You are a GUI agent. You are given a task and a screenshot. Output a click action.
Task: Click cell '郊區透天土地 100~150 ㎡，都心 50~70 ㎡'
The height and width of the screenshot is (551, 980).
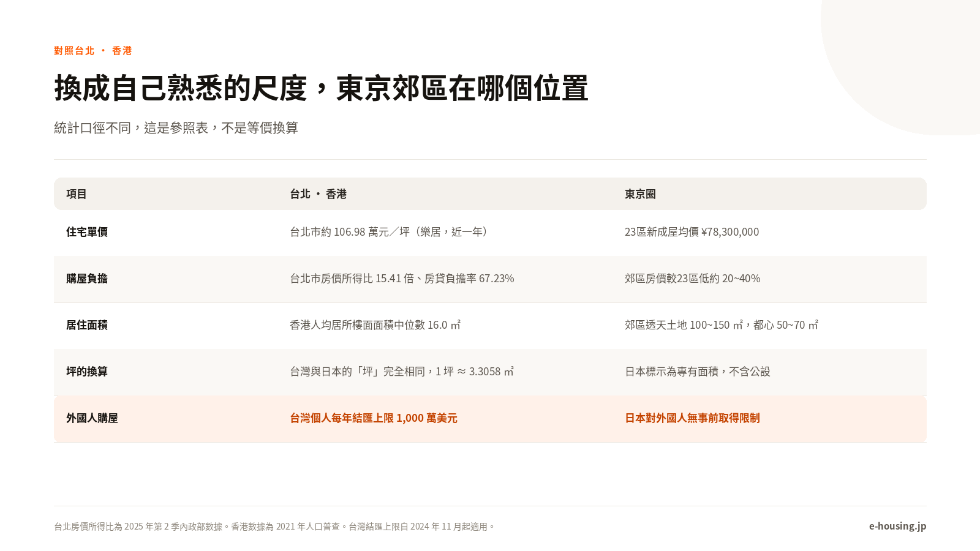[722, 325]
